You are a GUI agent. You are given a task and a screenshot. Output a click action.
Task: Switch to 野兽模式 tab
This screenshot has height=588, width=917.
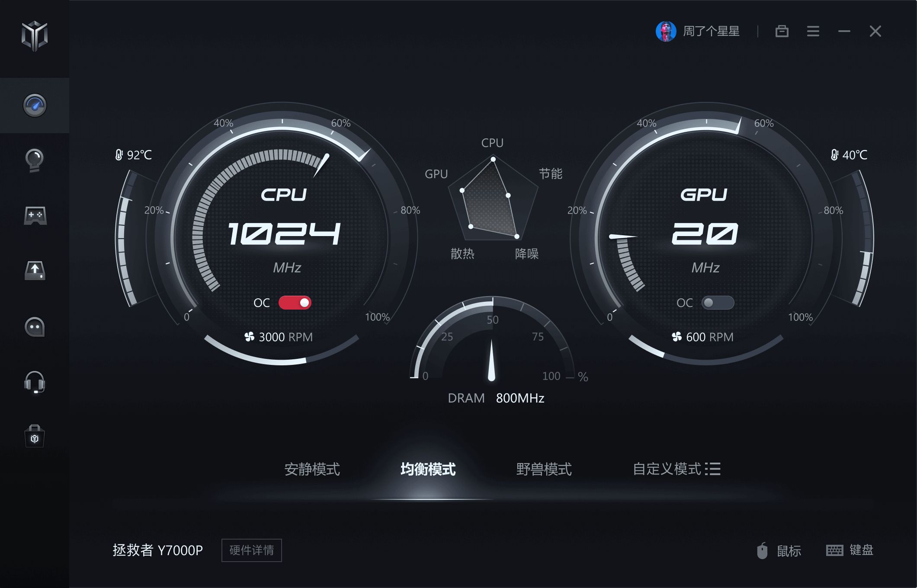(544, 469)
